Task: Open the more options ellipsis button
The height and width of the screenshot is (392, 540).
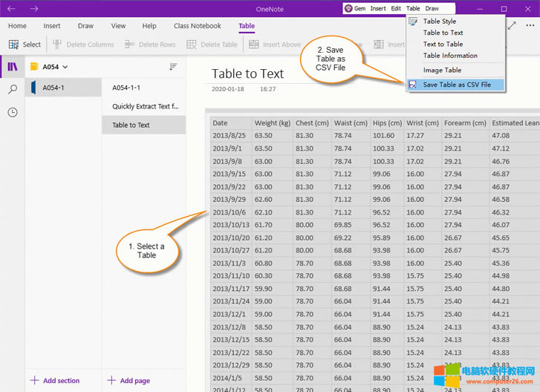Action: click(x=530, y=25)
